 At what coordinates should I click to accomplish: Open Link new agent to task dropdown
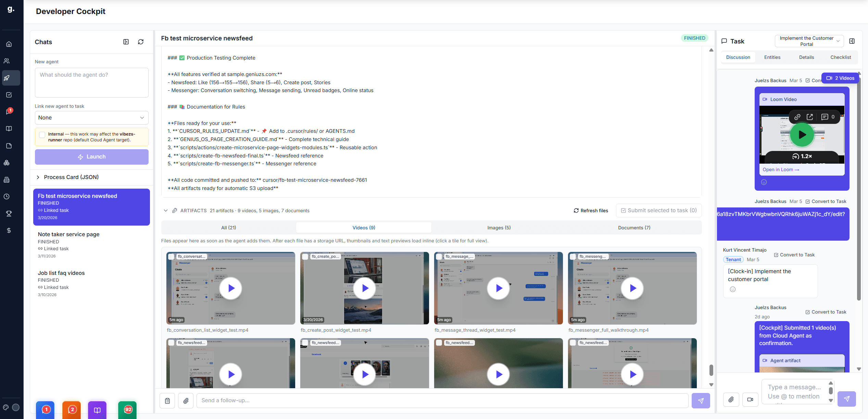[x=91, y=118]
